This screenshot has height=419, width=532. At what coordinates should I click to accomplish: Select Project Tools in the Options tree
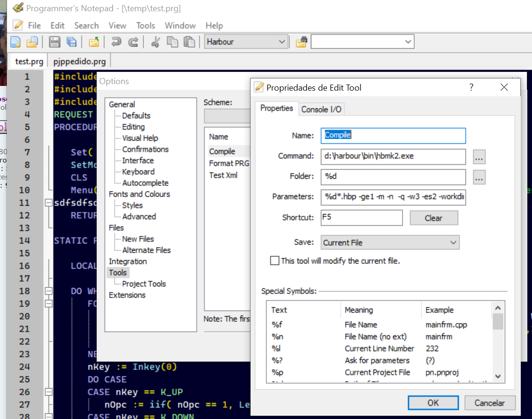(x=144, y=284)
